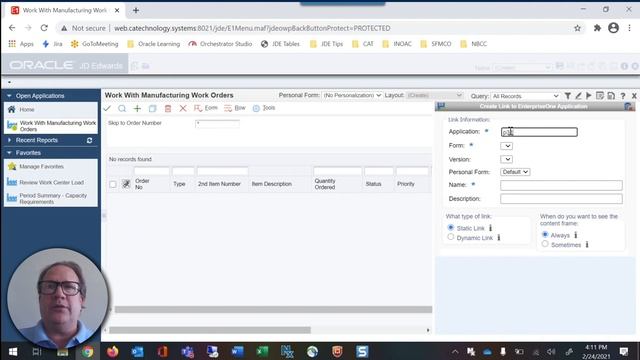Image resolution: width=640 pixels, height=360 pixels.
Task: Click the Copy toolbar icon
Action: coord(152,109)
